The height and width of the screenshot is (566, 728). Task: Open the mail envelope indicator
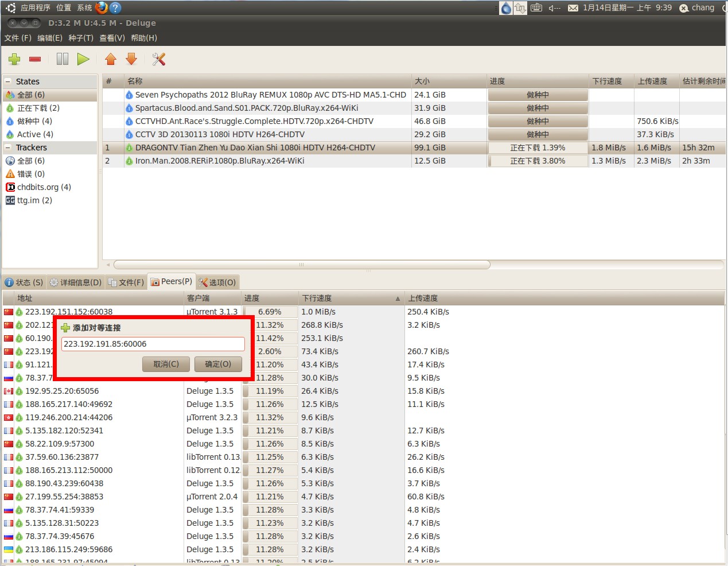coord(573,8)
